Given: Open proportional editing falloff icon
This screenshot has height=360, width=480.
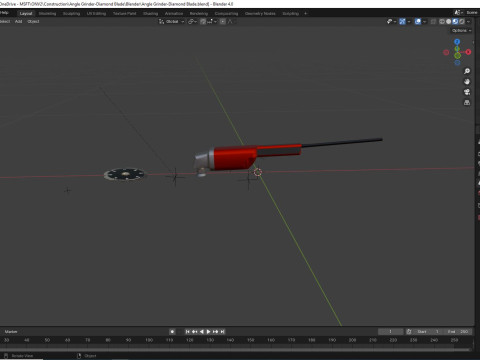Looking at the screenshot, I should pos(231,22).
